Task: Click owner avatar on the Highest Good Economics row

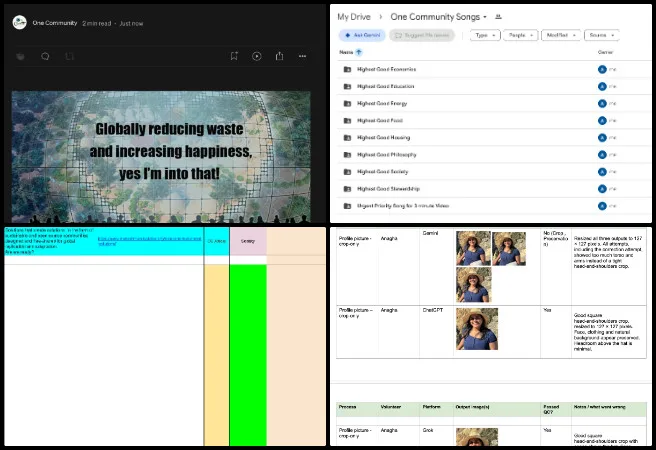Action: 602,69
